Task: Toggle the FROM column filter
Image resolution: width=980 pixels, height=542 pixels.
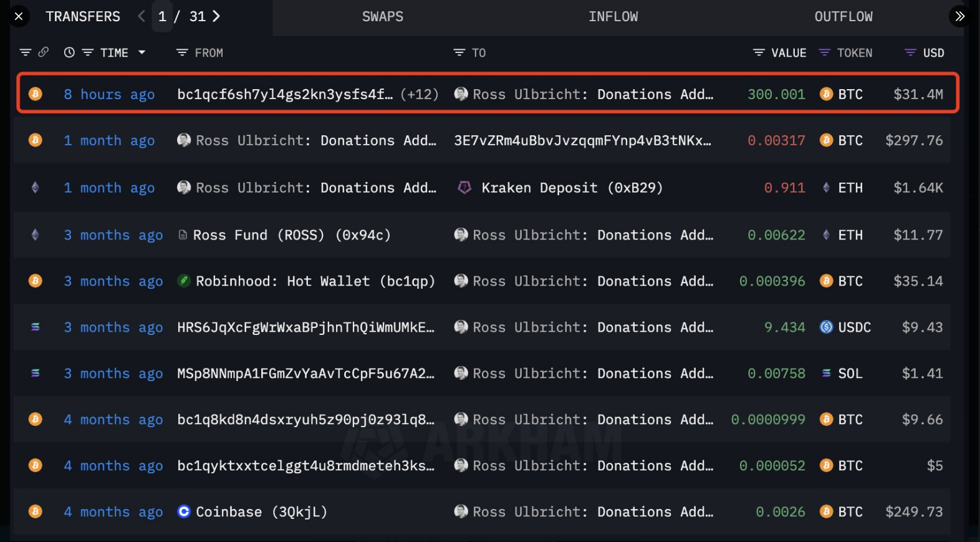Action: tap(182, 53)
